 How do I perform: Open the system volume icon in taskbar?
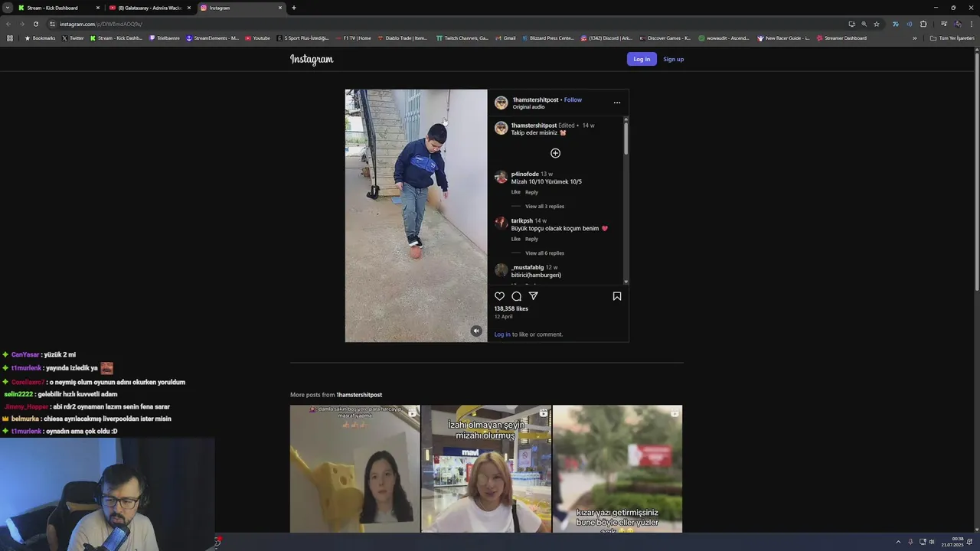tap(932, 542)
